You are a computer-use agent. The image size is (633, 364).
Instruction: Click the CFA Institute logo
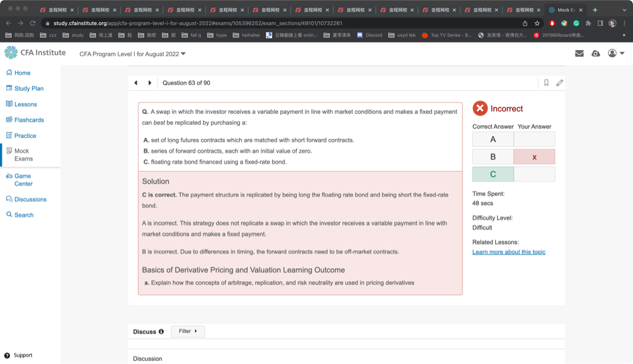click(x=35, y=53)
